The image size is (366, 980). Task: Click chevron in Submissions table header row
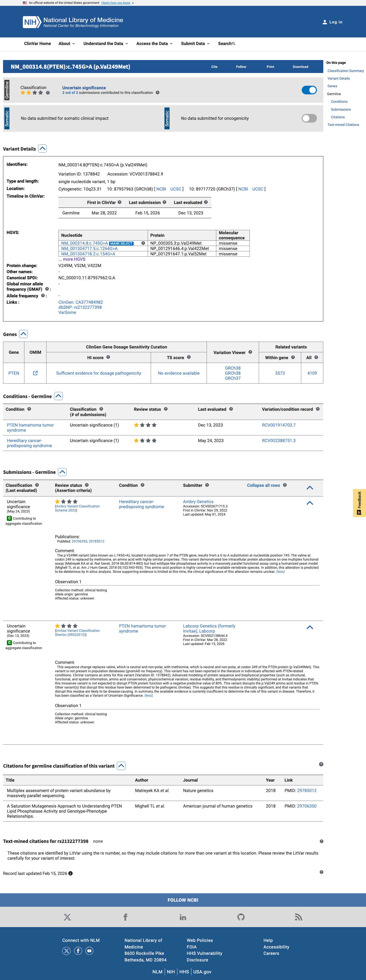click(x=310, y=488)
